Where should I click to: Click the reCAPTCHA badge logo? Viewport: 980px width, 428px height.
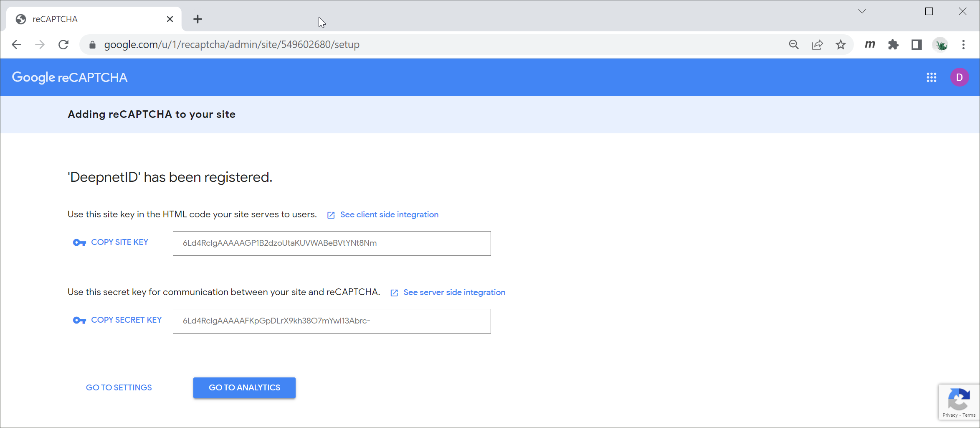pyautogui.click(x=959, y=400)
